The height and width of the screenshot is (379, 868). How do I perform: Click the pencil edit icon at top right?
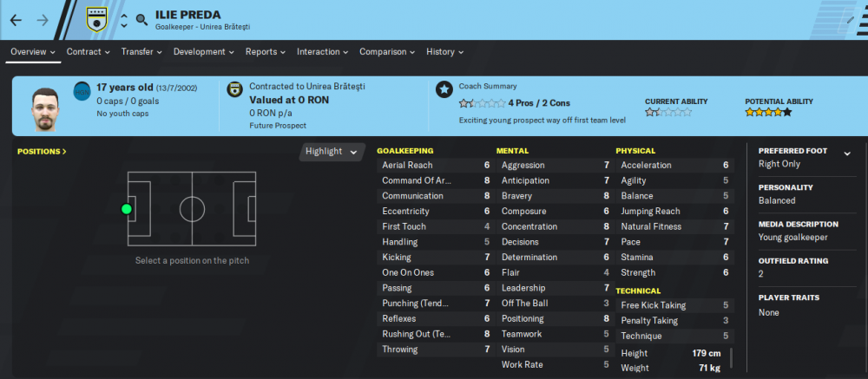[x=851, y=21]
